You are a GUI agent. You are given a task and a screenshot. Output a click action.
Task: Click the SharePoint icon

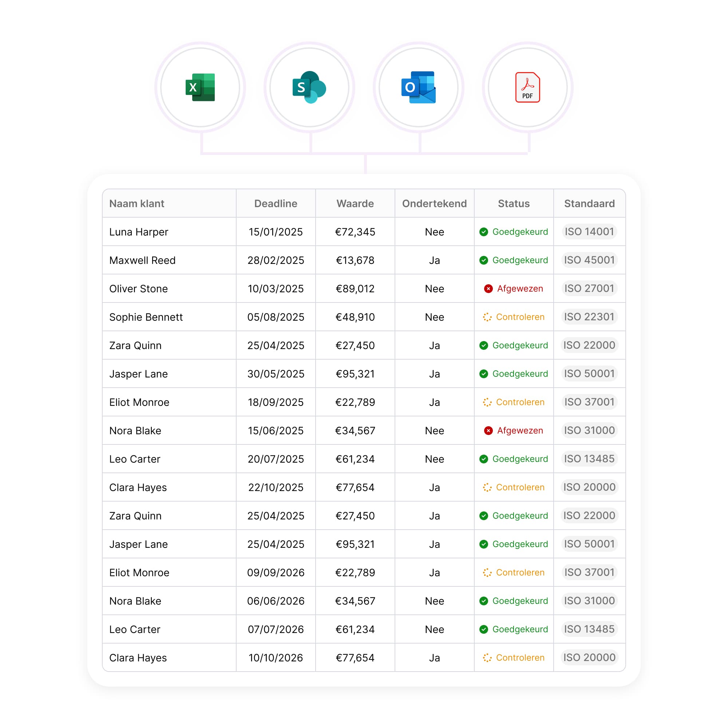point(309,87)
